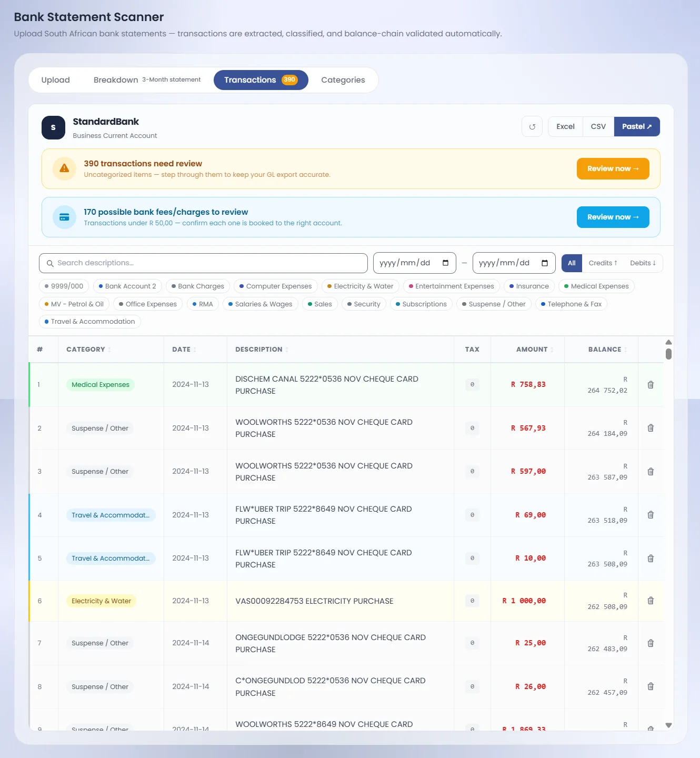
Task: Show All transactions filter
Action: [572, 263]
